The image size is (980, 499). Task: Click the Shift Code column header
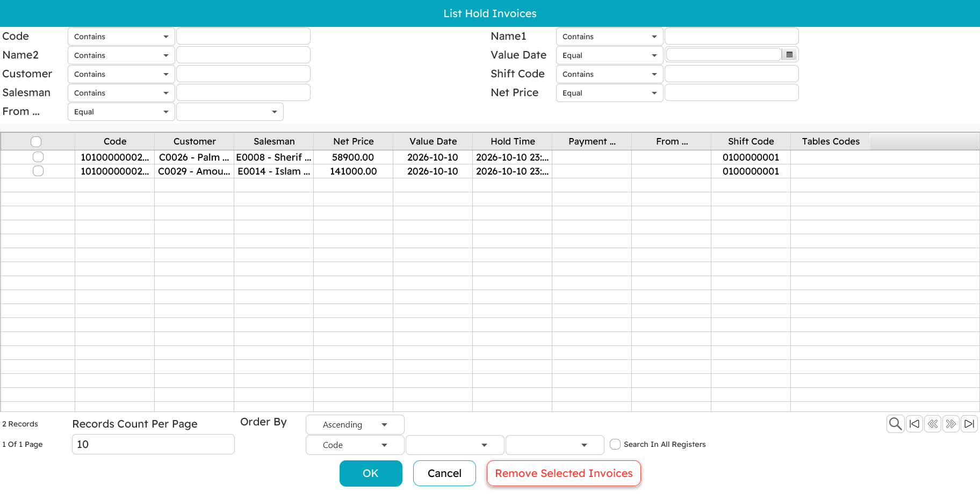click(751, 141)
